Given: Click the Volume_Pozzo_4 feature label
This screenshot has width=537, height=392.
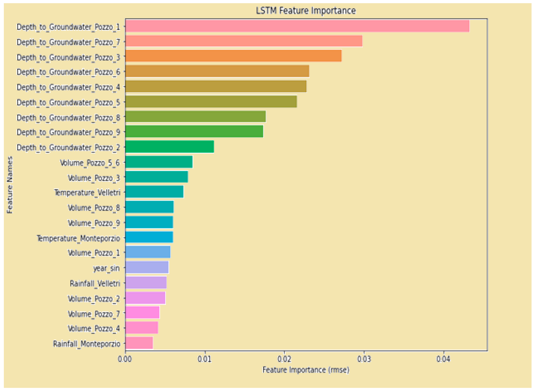Looking at the screenshot, I should pos(94,329).
